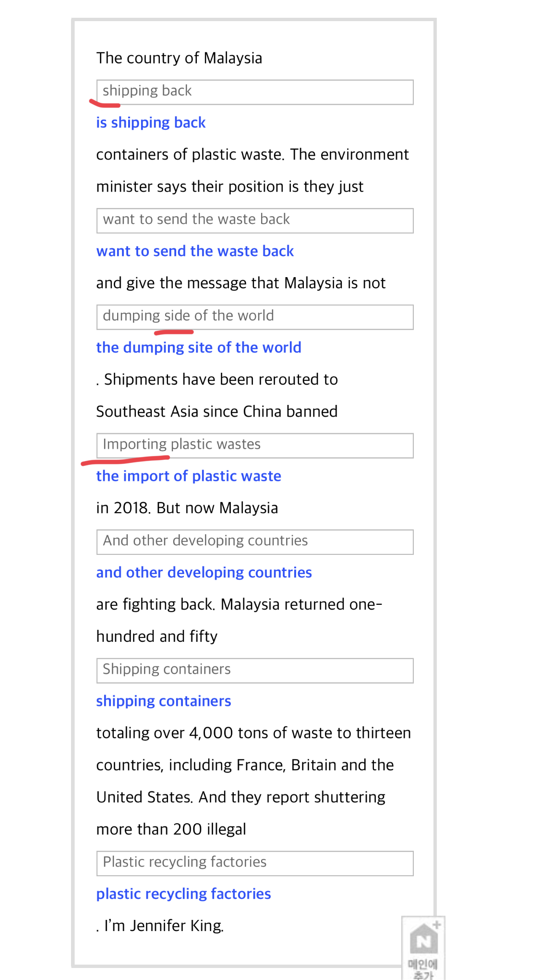Click the 'Importing plastic wastes' input field
Image resolution: width=540 pixels, height=980 pixels.
tap(255, 446)
